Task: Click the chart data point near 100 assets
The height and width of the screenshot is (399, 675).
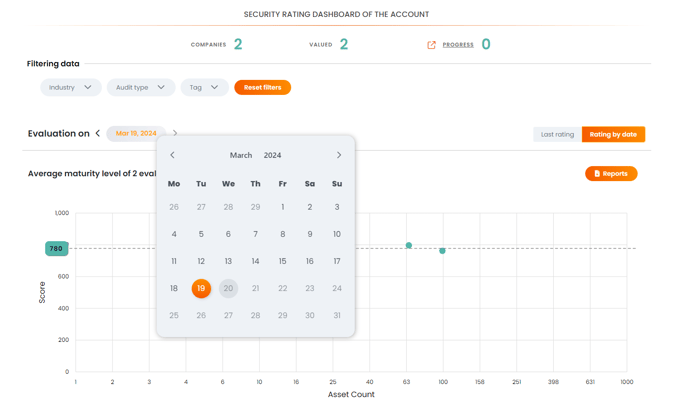Action: (442, 251)
